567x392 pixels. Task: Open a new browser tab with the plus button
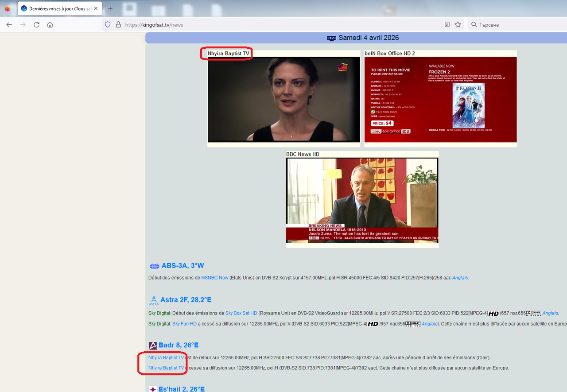point(110,8)
